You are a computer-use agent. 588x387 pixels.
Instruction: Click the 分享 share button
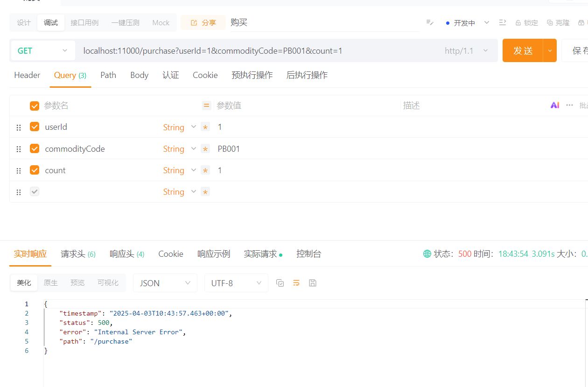(x=203, y=23)
